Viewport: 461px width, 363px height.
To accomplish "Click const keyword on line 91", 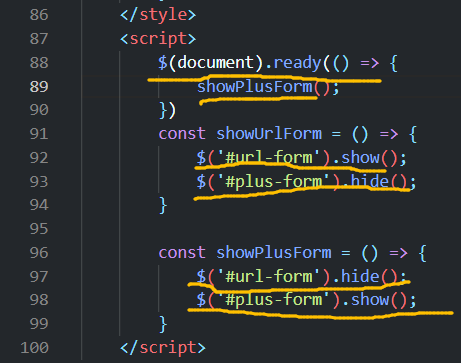I will point(182,134).
